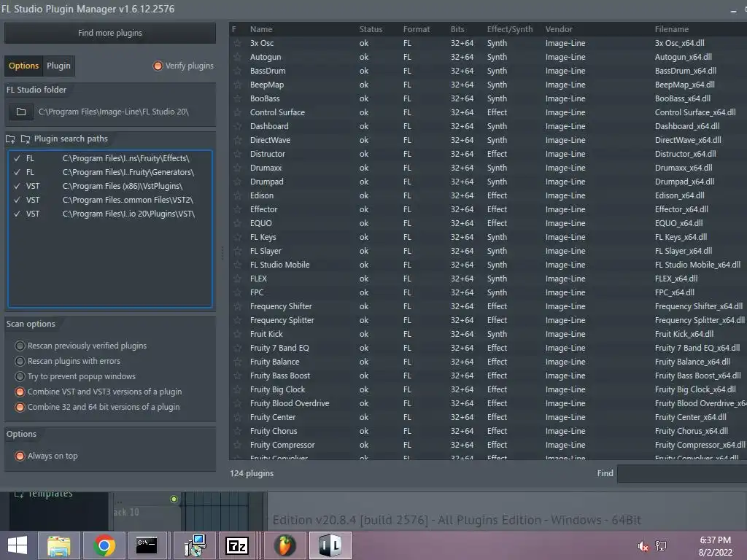Select the Distructor plugin row
This screenshot has width=747, height=560.
pyautogui.click(x=488, y=154)
